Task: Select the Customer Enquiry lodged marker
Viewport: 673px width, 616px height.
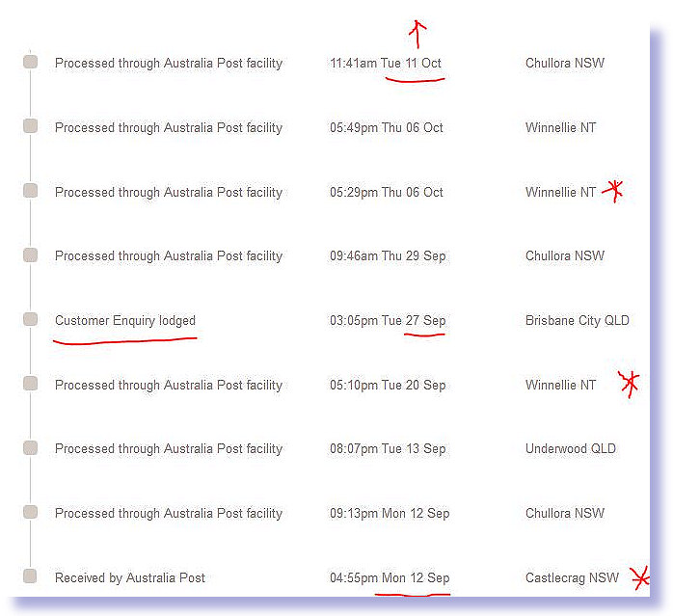Action: pos(30,319)
